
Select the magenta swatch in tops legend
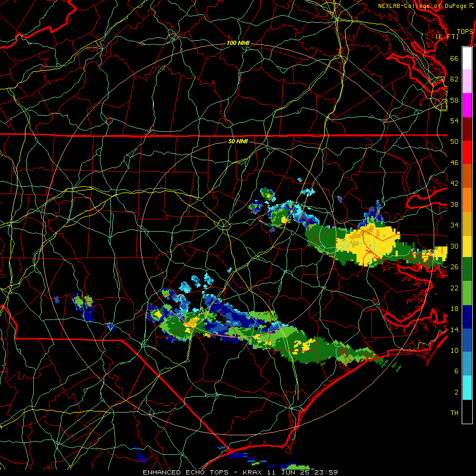[467, 105]
